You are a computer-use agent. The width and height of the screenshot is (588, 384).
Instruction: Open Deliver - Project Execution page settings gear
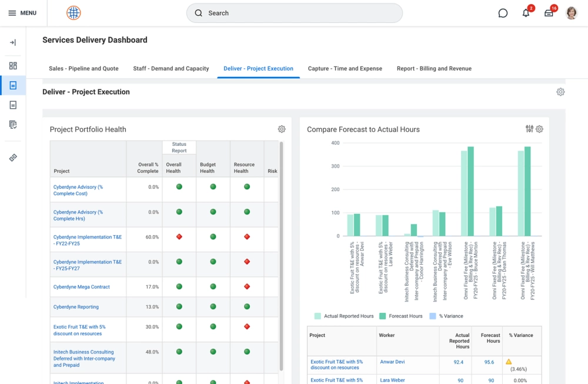click(x=560, y=92)
